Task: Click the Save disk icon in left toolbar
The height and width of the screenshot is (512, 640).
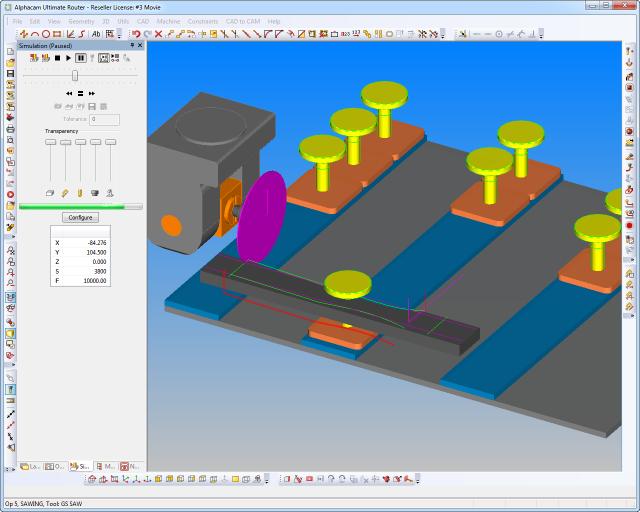Action: click(x=10, y=73)
